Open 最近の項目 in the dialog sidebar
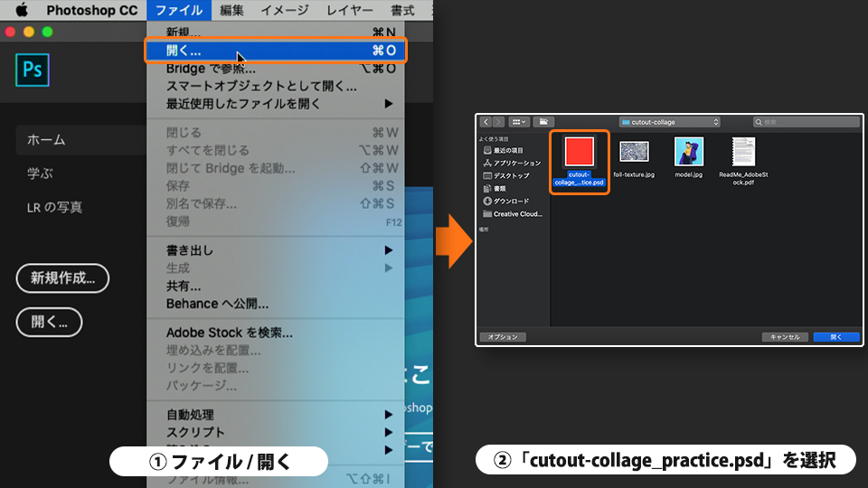The image size is (868, 488). click(x=504, y=151)
